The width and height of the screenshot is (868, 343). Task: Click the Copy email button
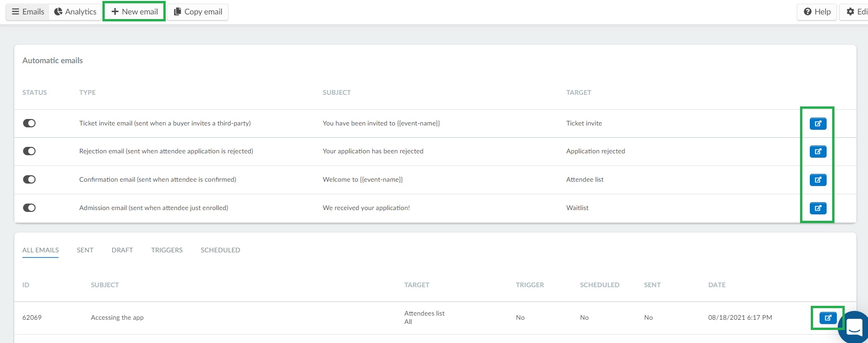pos(198,12)
